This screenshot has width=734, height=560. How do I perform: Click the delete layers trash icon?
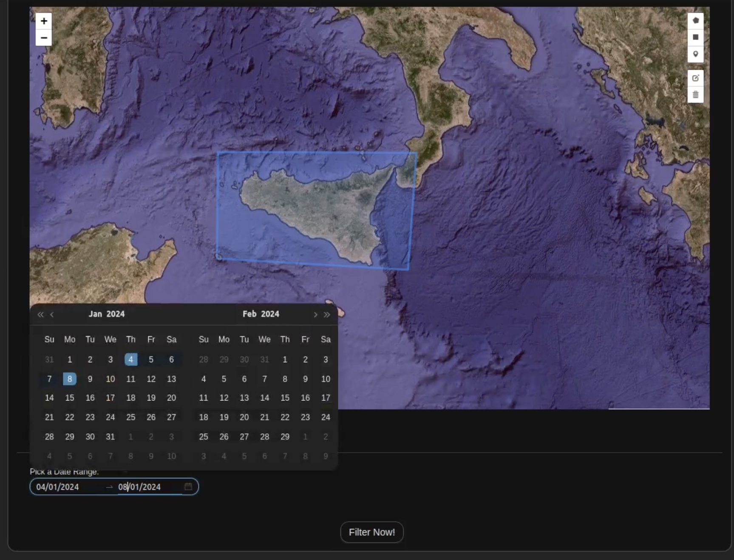(x=695, y=94)
